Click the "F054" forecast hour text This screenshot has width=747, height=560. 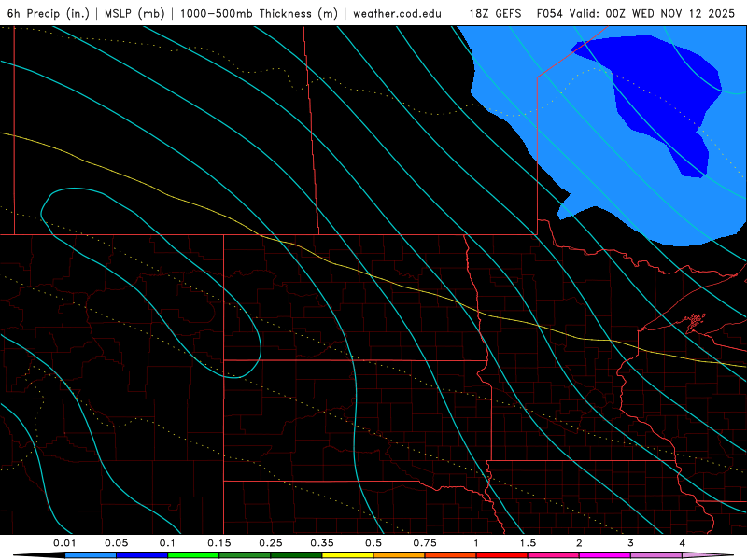(550, 13)
